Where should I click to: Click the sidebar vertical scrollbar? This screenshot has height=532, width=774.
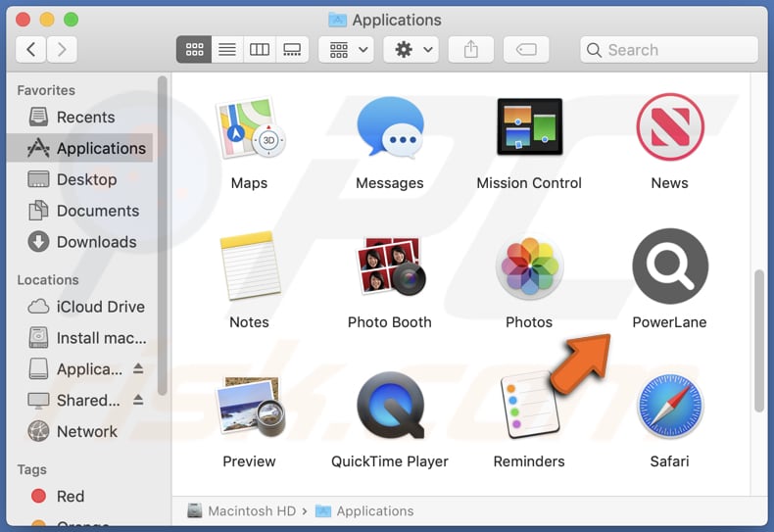[x=162, y=235]
